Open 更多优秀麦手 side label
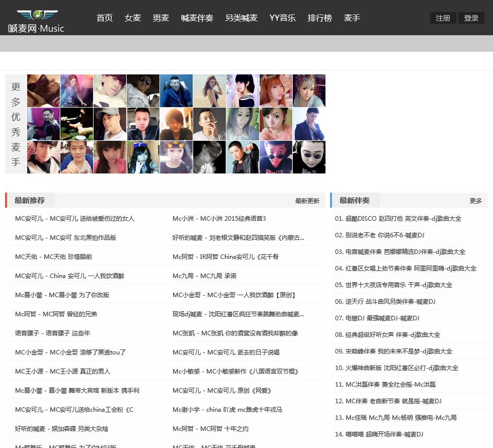Viewport: 493px width, 448px height. coord(16,124)
